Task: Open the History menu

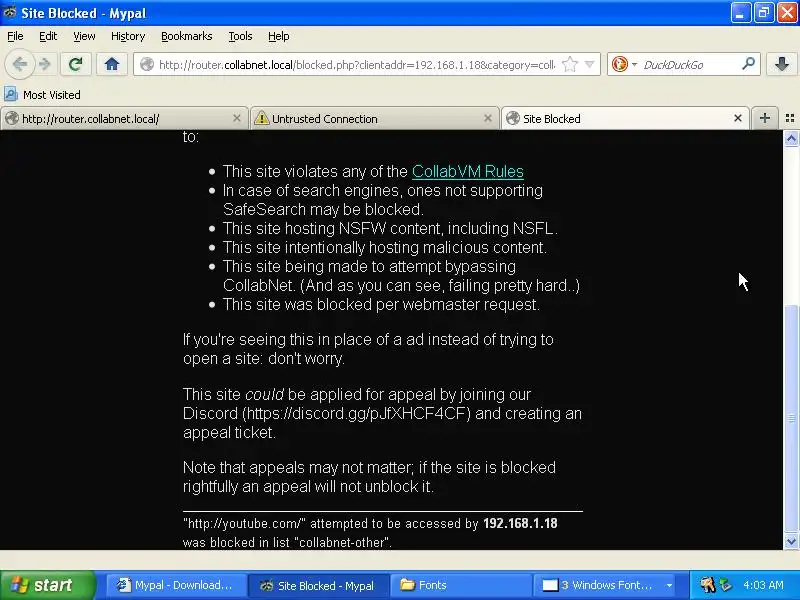Action: pos(128,36)
